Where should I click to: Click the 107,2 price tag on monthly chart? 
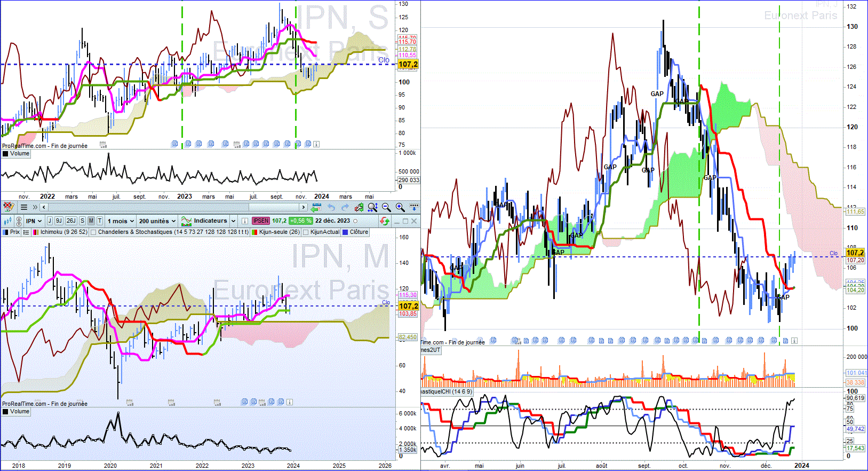pyautogui.click(x=408, y=306)
